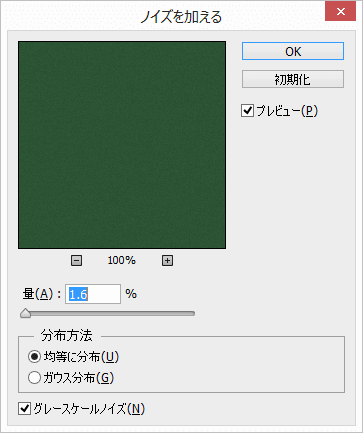Click the 初期化 reset button

[293, 79]
